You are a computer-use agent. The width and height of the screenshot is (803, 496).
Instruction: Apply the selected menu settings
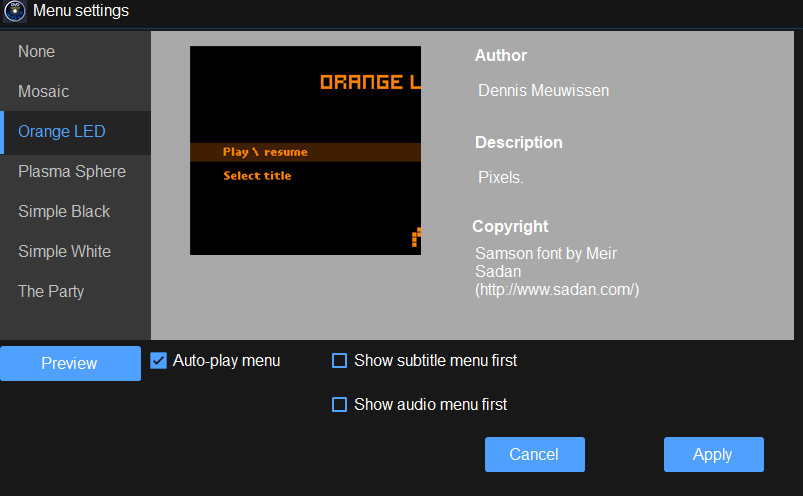[713, 455]
